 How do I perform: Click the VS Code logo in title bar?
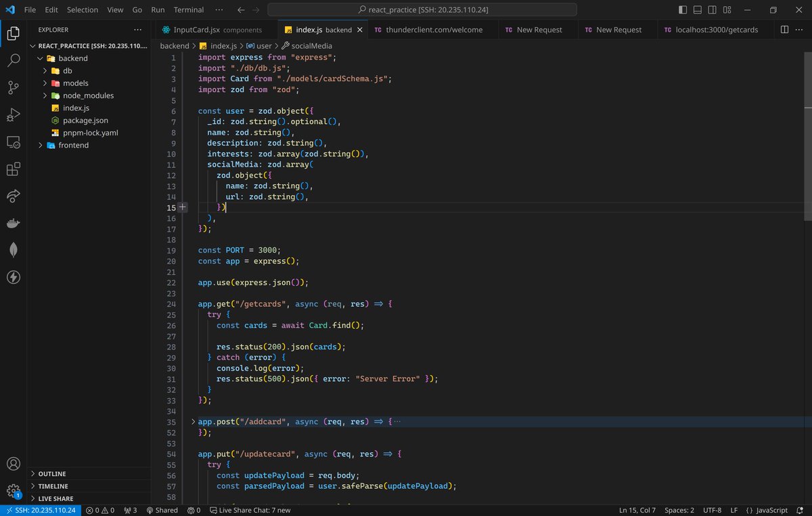coord(10,9)
